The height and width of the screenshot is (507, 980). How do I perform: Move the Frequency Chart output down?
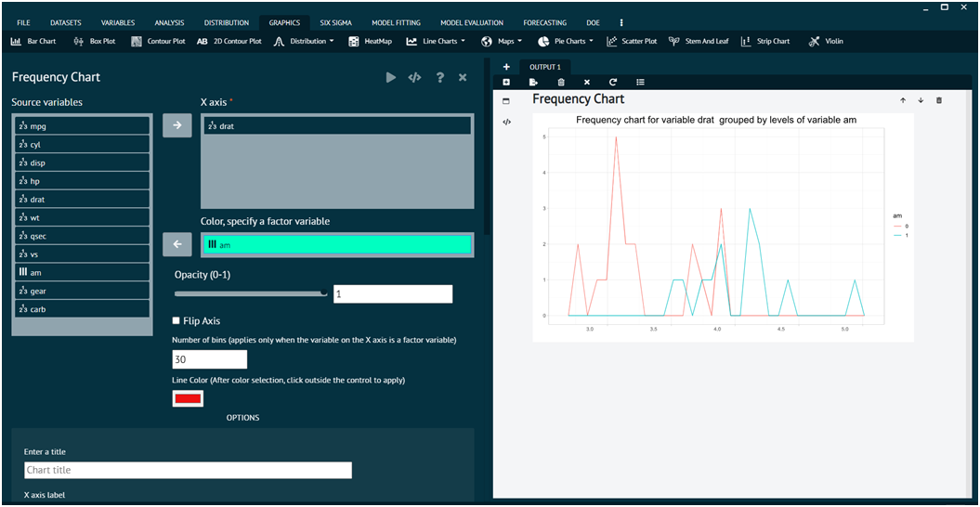[921, 100]
